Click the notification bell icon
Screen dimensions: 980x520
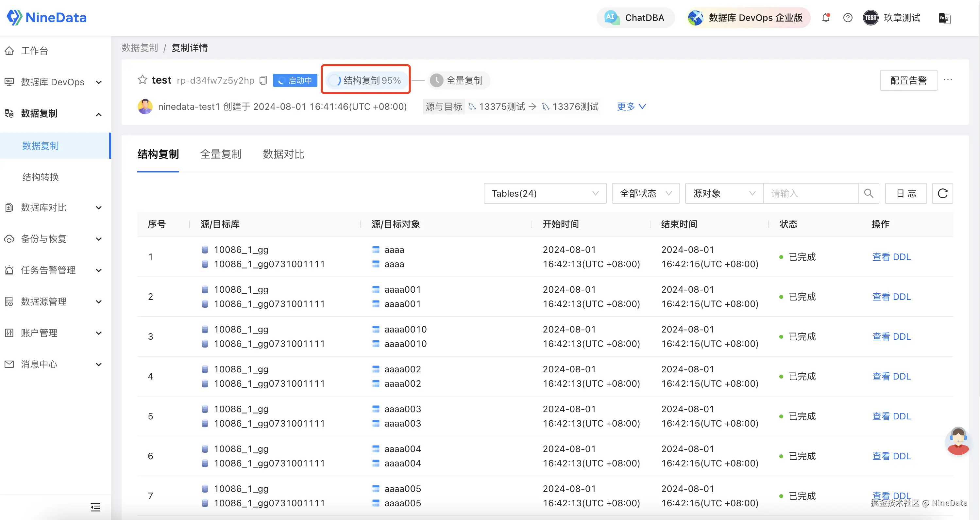click(x=825, y=18)
